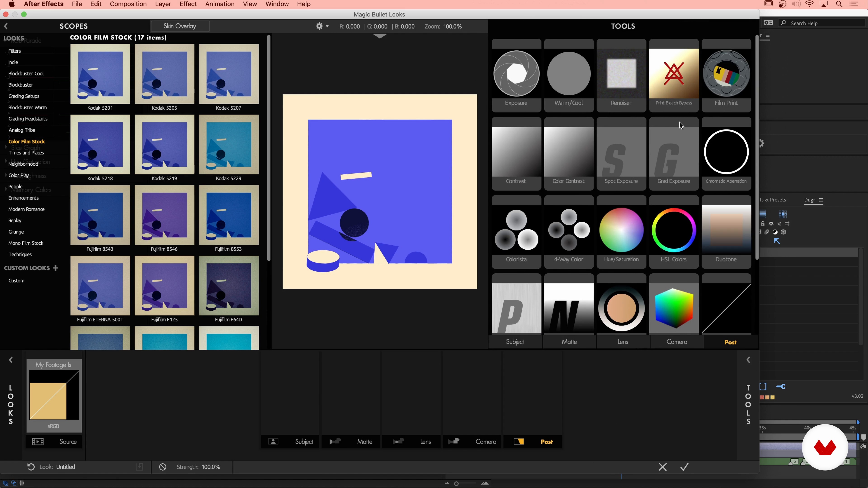Open the macOS Control Center icon
This screenshot has height=488, width=868.
click(854, 4)
